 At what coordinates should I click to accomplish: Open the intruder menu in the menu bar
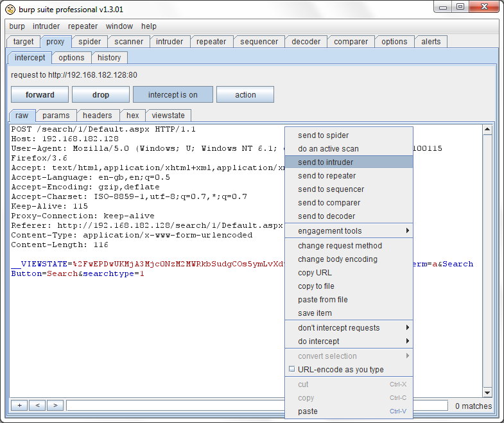click(x=46, y=26)
